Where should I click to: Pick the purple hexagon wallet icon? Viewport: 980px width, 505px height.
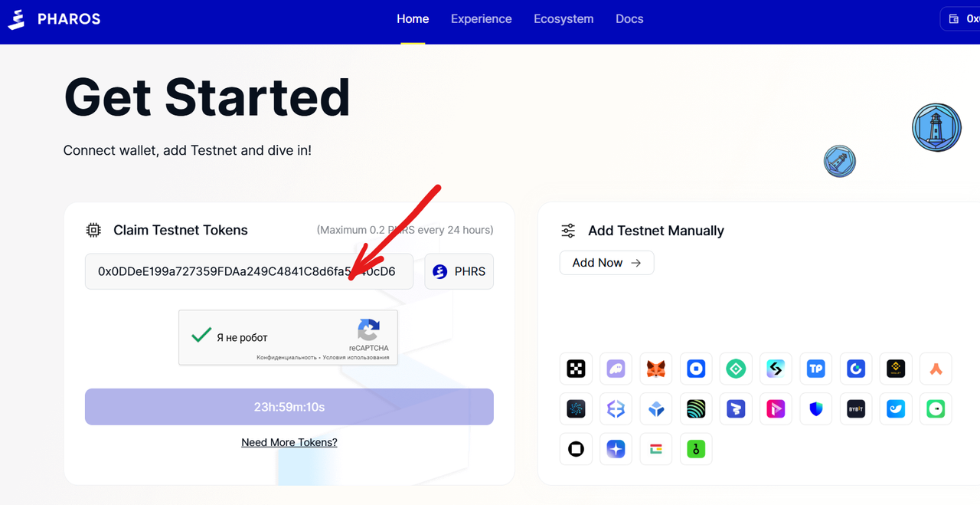pos(616,409)
